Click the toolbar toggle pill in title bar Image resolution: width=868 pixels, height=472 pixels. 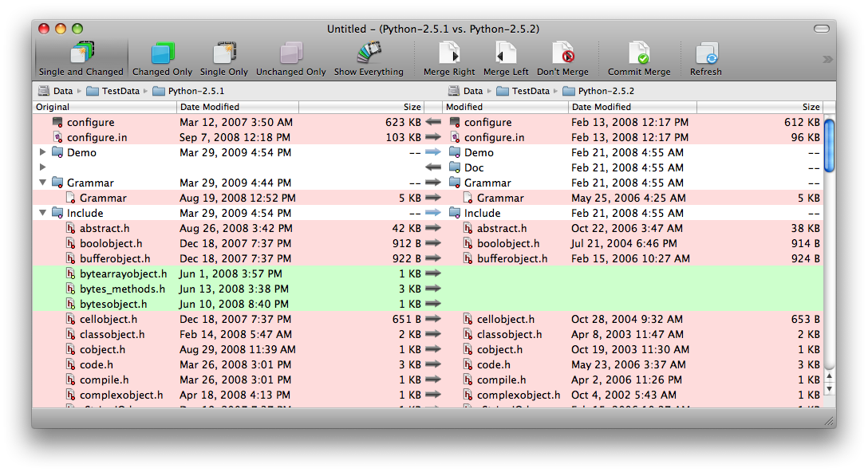pyautogui.click(x=822, y=29)
